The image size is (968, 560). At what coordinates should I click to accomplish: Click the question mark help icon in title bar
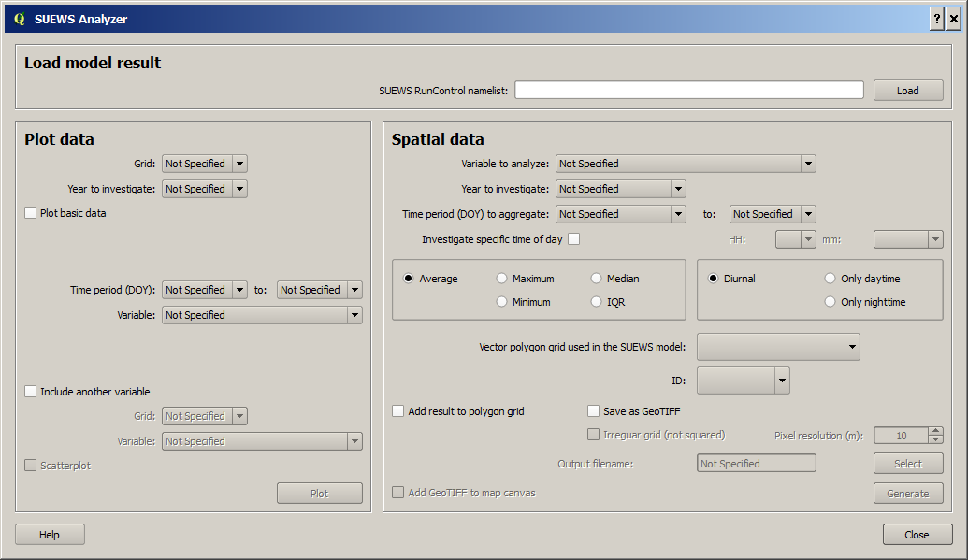tap(936, 19)
